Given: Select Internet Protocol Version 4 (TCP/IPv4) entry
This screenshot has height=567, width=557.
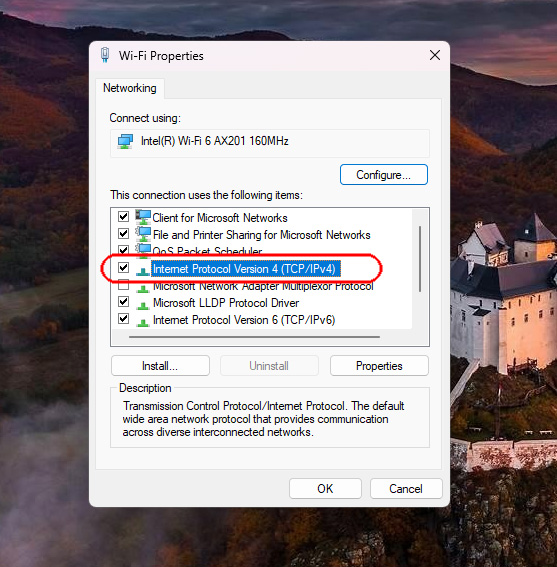Looking at the screenshot, I should tap(246, 269).
